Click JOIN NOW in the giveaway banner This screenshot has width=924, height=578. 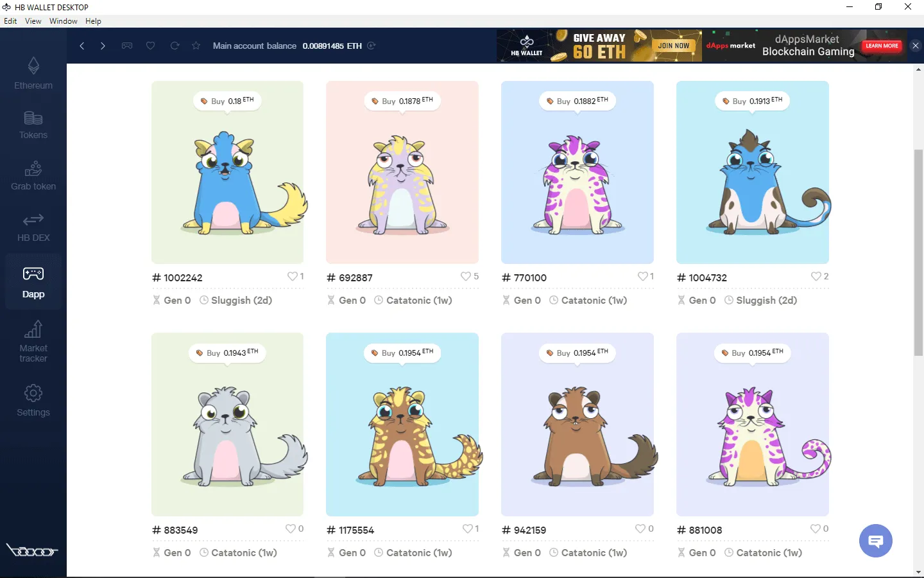click(x=674, y=46)
